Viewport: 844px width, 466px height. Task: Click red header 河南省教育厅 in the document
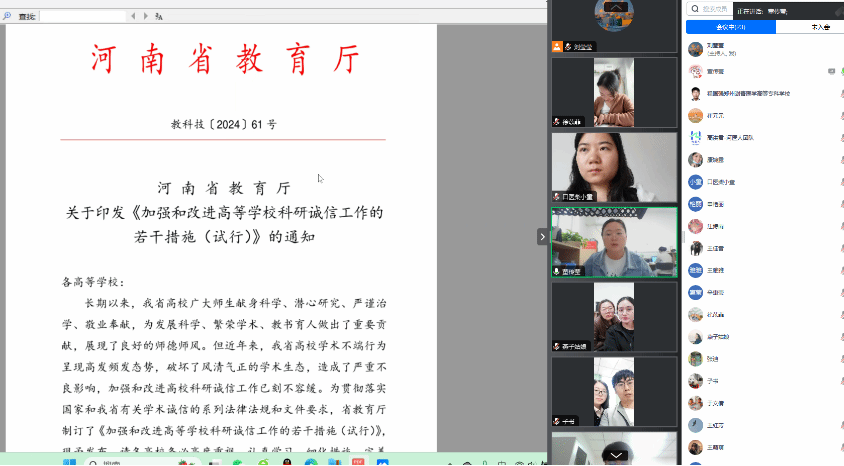[225, 59]
